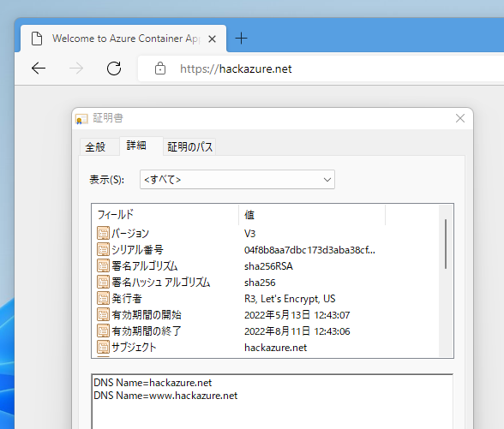Click the 署名アルゴリズム row label

tap(144, 265)
